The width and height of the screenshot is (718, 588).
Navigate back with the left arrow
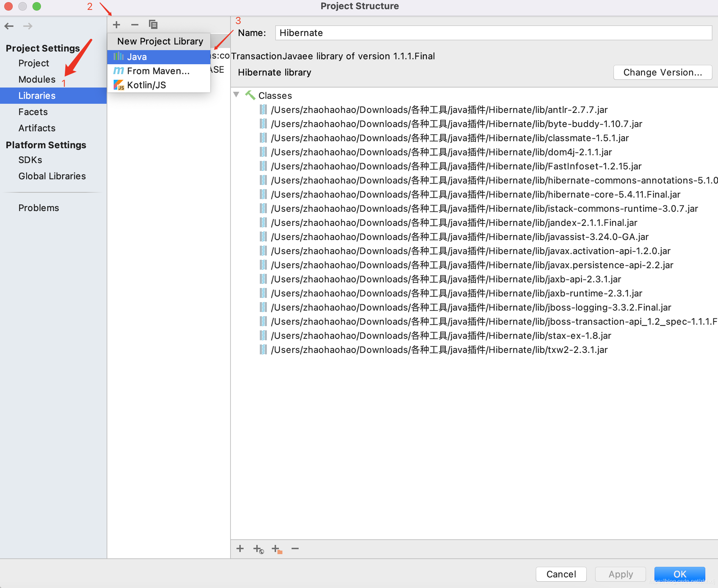pyautogui.click(x=9, y=26)
